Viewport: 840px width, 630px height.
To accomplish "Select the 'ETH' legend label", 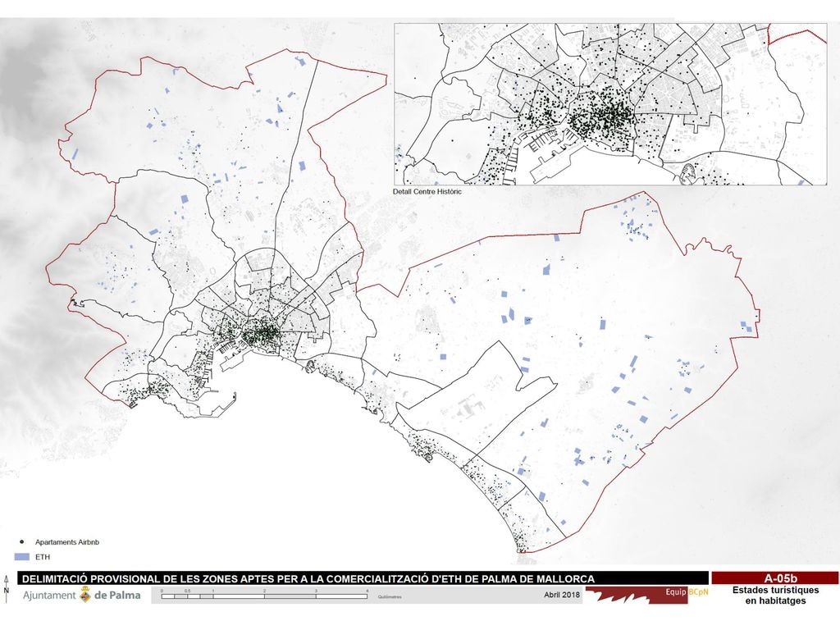I will pos(43,557).
